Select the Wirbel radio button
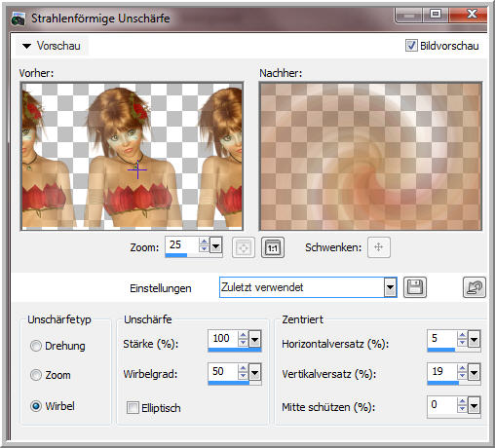Screen dimensions: 495x448 36,406
